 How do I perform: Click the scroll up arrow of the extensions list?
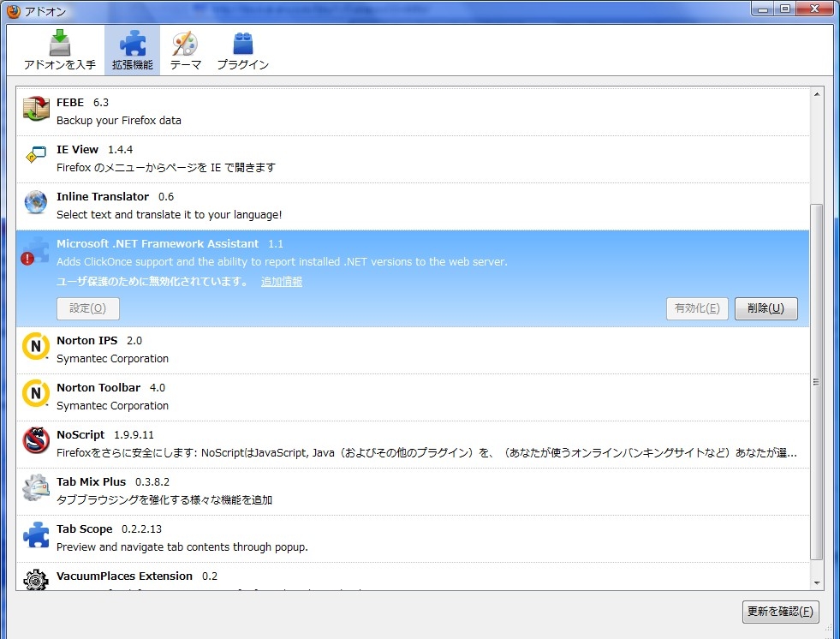(x=816, y=94)
